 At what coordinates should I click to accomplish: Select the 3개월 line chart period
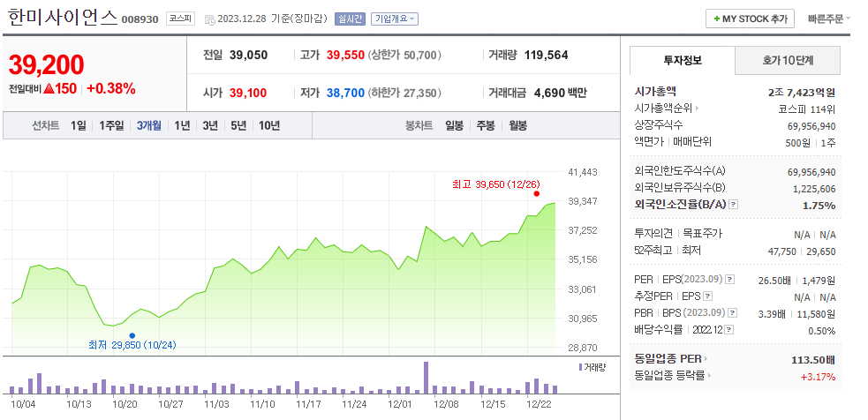[149, 125]
